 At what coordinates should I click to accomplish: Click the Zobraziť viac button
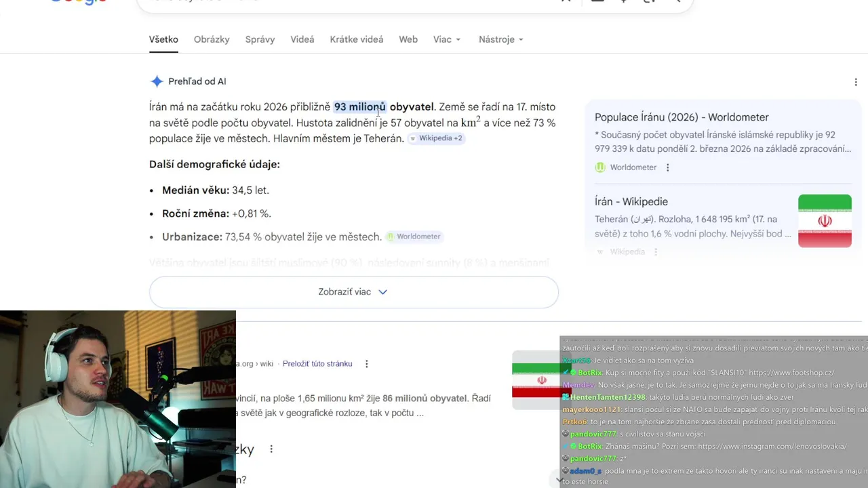[x=354, y=292]
